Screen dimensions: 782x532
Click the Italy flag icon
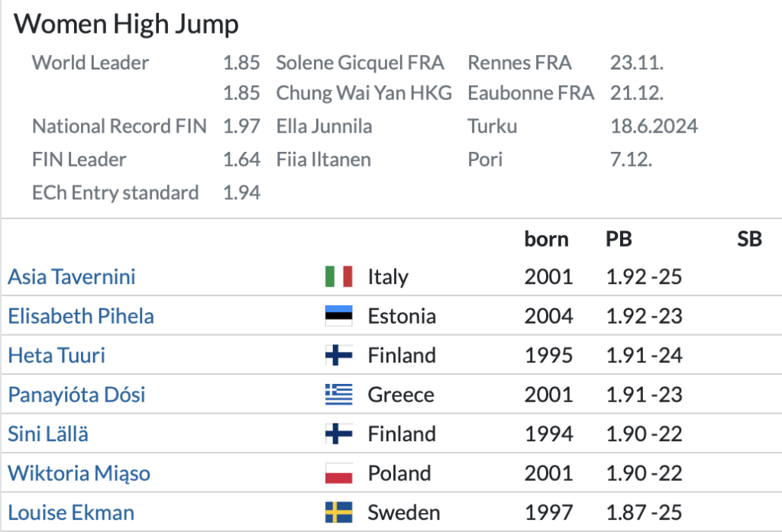[x=338, y=276]
